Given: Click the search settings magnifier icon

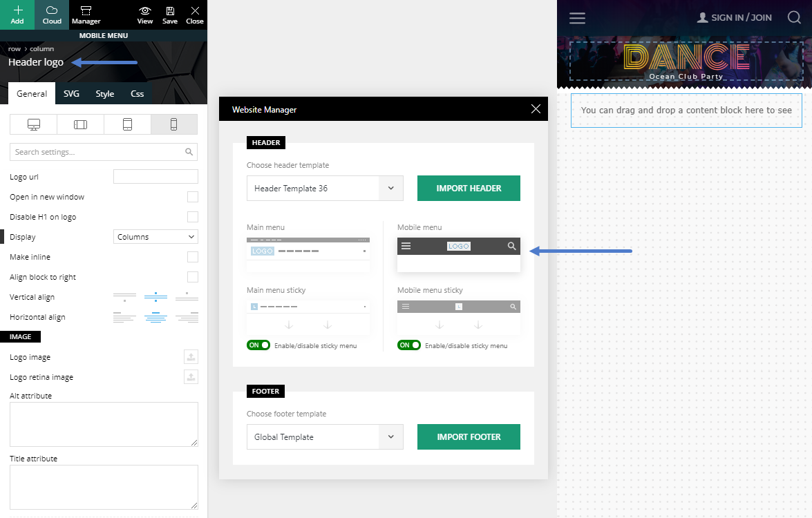Looking at the screenshot, I should (189, 152).
